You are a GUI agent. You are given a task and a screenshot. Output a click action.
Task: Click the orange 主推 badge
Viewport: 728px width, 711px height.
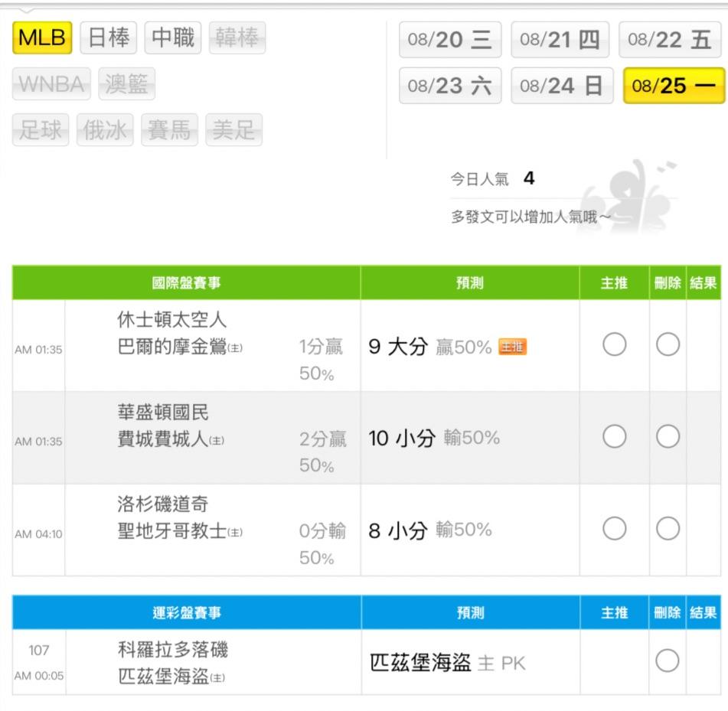pos(513,347)
